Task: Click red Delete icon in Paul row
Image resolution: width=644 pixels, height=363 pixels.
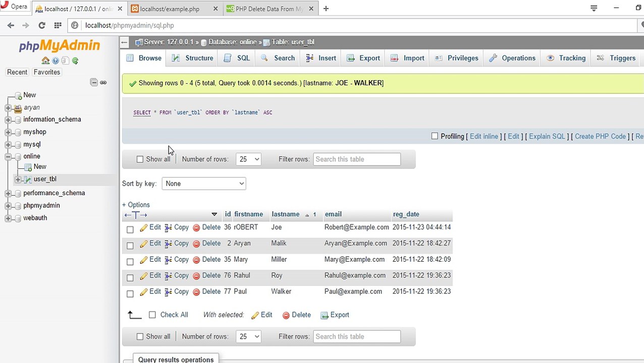Action: coord(196,292)
